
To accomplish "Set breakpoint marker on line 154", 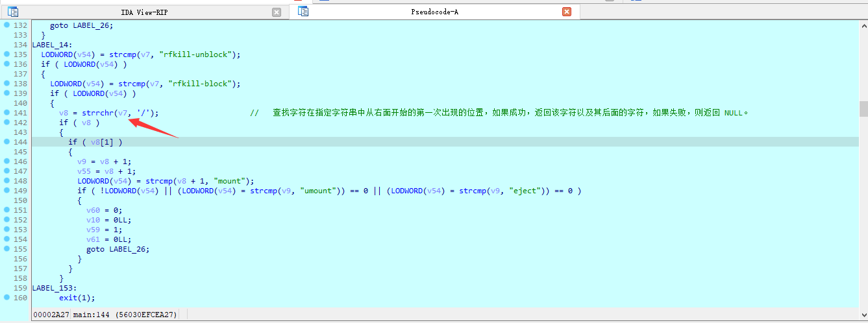I will pos(6,239).
